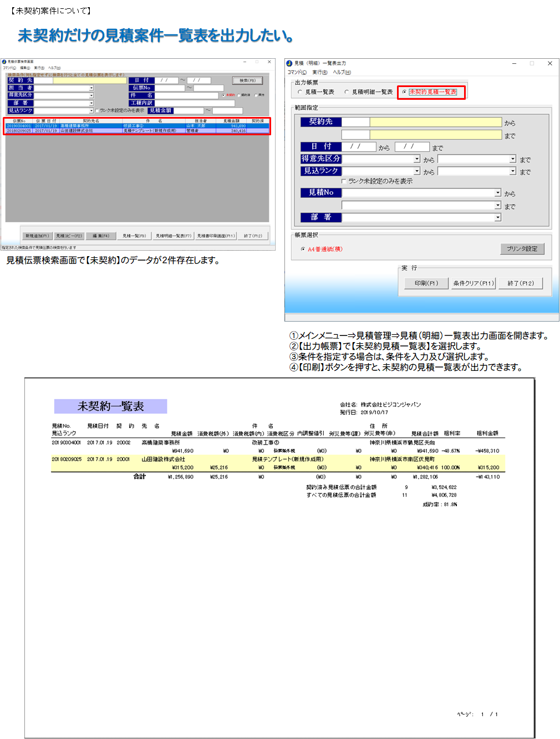
Task: Open 実行(R) menu in the output window
Action: (x=319, y=73)
